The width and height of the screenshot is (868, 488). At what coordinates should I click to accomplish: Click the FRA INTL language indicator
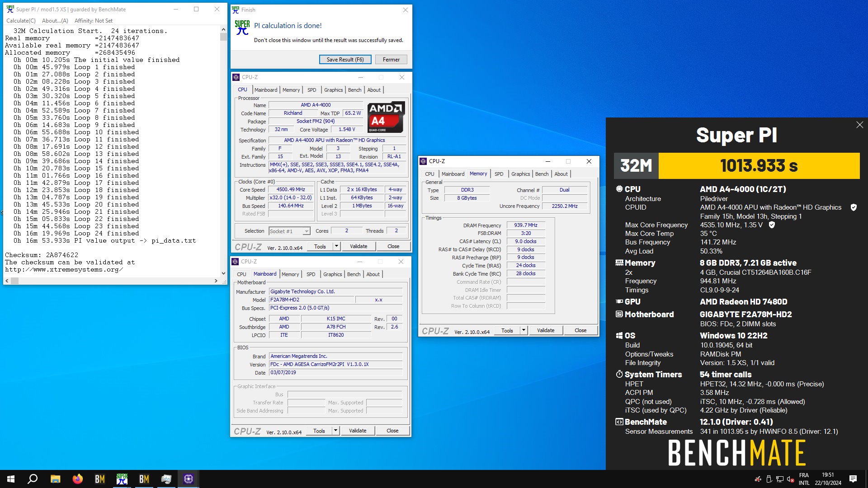click(x=804, y=479)
